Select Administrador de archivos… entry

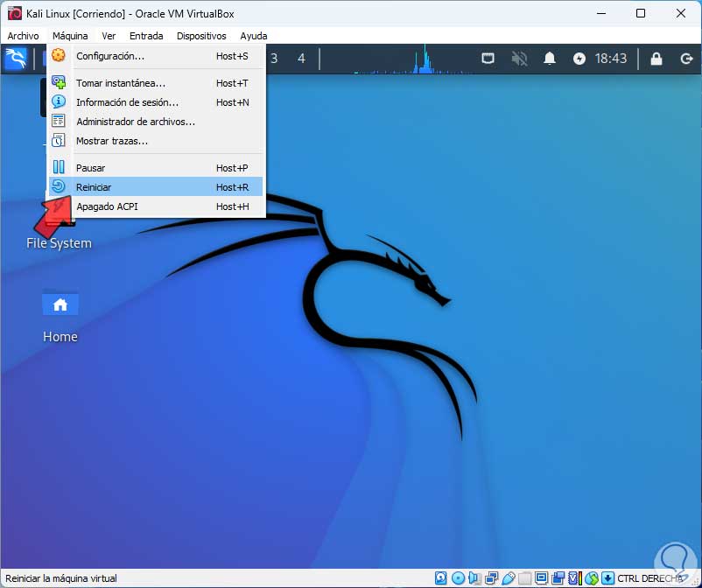click(x=155, y=122)
